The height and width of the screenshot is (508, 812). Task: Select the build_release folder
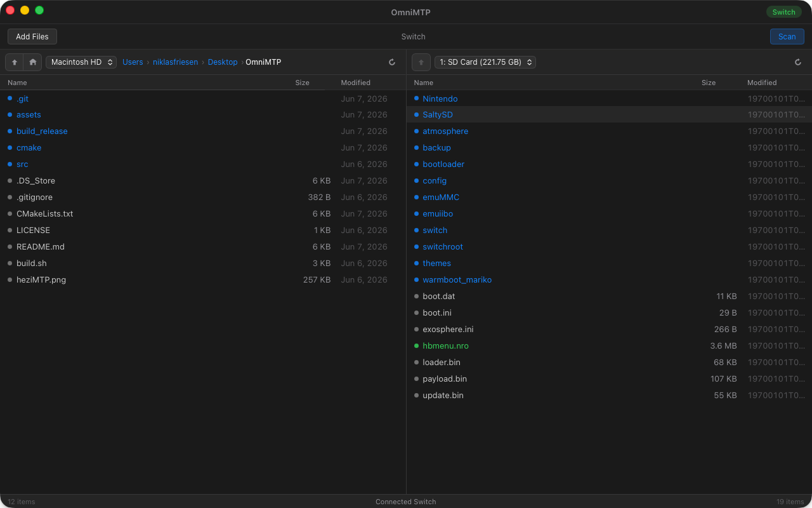[203, 131]
